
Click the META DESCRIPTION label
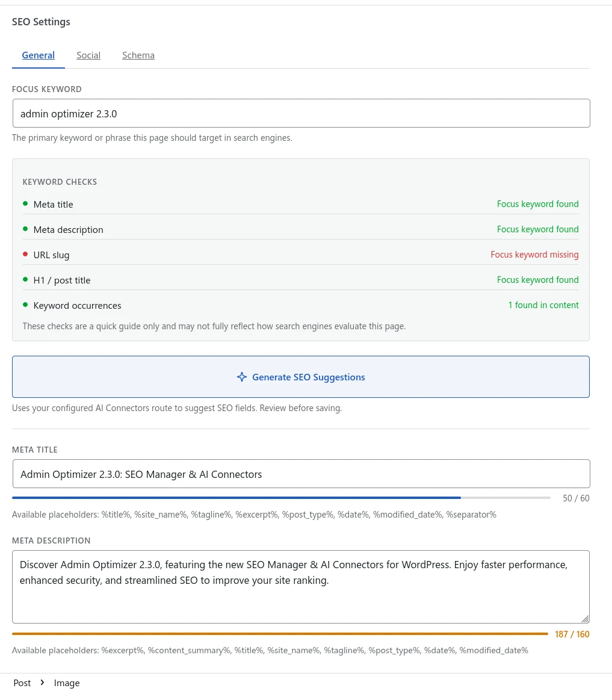pyautogui.click(x=51, y=540)
